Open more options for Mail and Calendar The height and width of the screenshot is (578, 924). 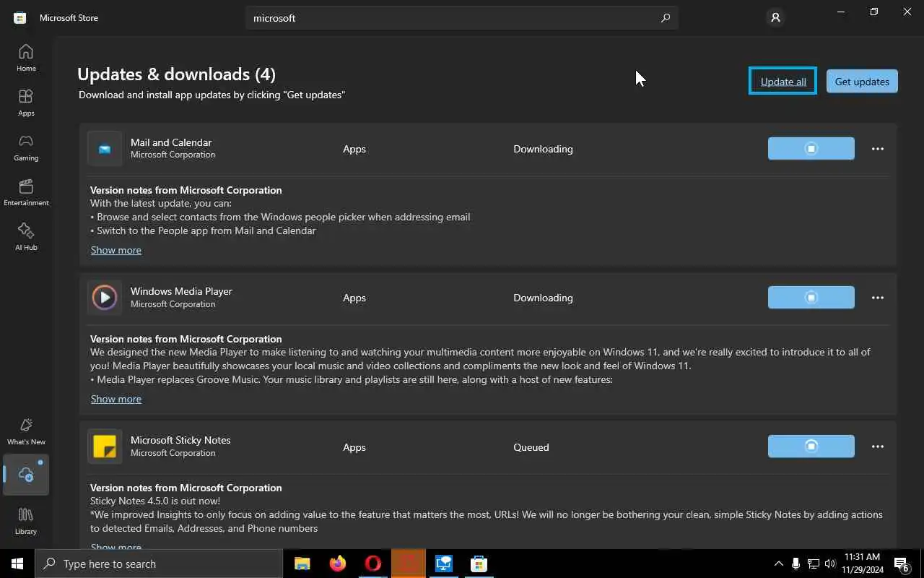[878, 149]
